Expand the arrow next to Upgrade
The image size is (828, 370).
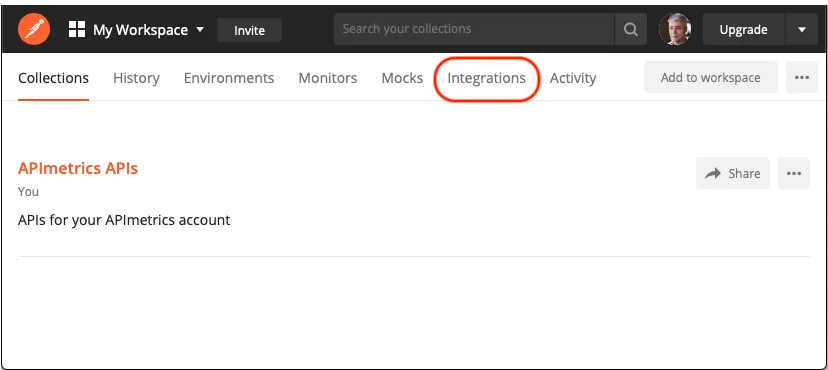(802, 30)
